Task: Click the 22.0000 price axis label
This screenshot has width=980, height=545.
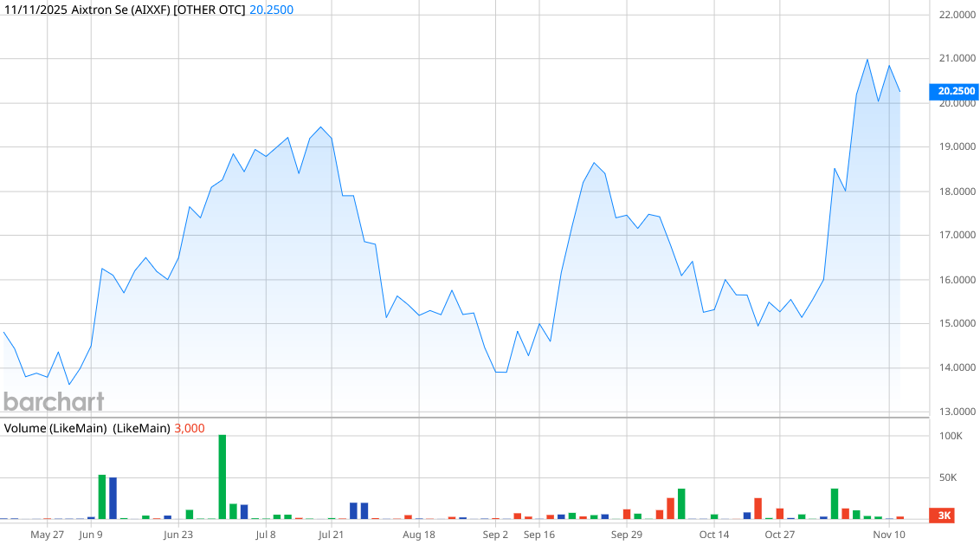Action: tap(957, 15)
